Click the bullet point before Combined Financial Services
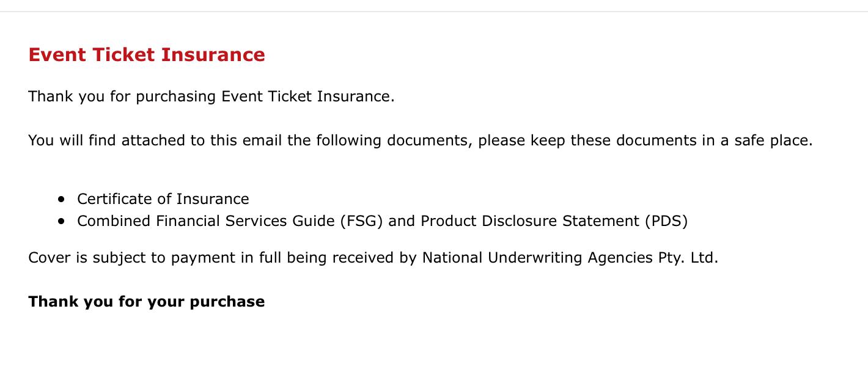The image size is (868, 386). tap(61, 221)
